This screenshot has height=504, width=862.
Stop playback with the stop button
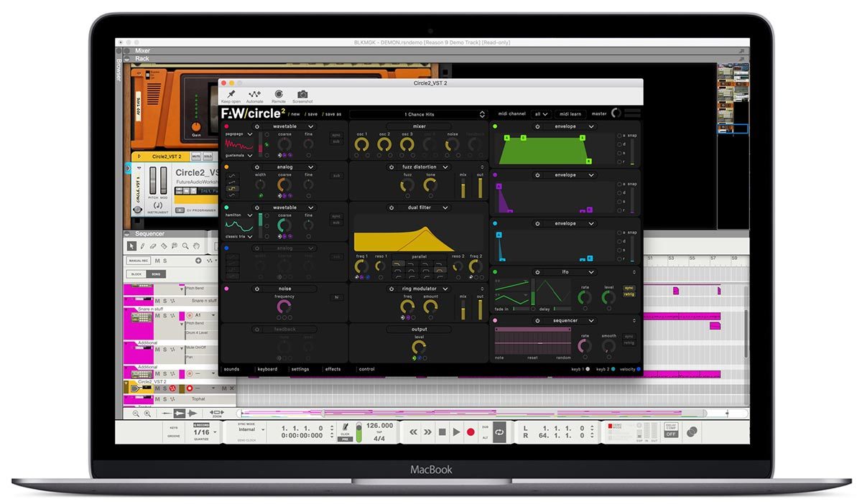[442, 432]
